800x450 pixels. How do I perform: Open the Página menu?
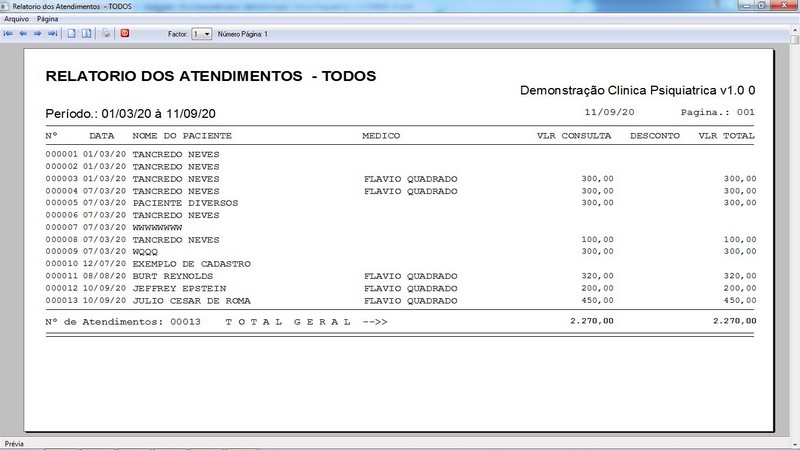point(47,19)
